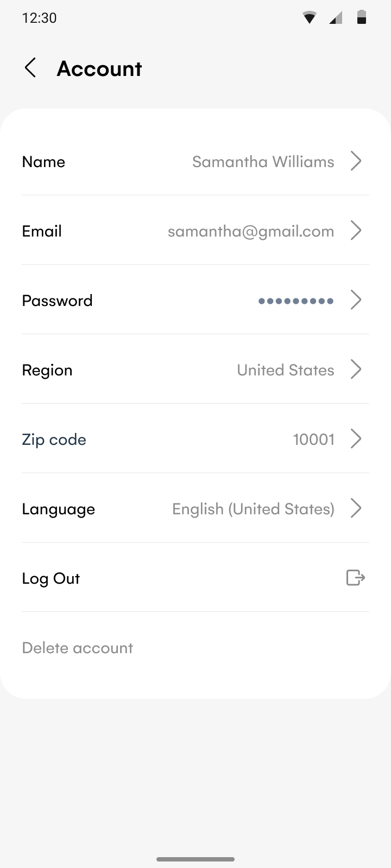Viewport: 391px width, 868px height.
Task: Tap the cellular signal icon
Action: [x=336, y=18]
